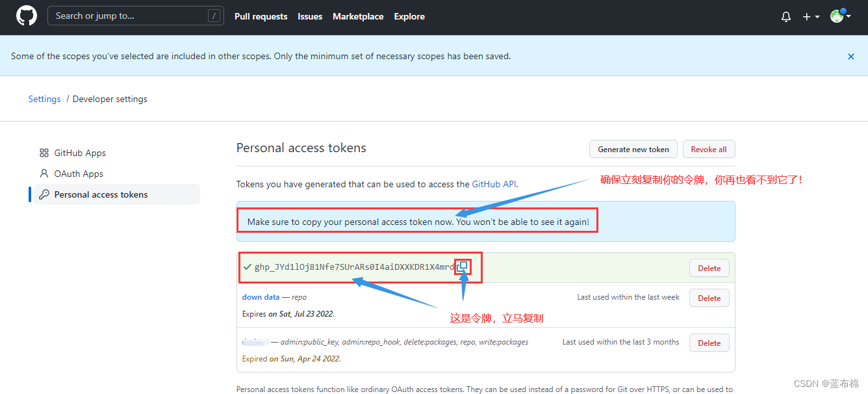This screenshot has width=868, height=394.
Task: Copy the token with clipboard icon
Action: coord(462,267)
